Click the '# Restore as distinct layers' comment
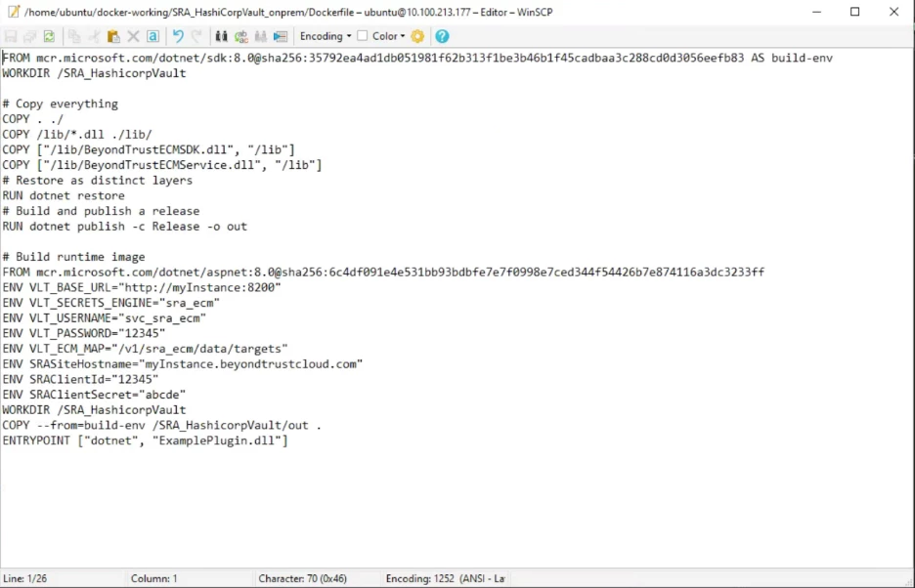Image resolution: width=915 pixels, height=588 pixels. tap(98, 181)
